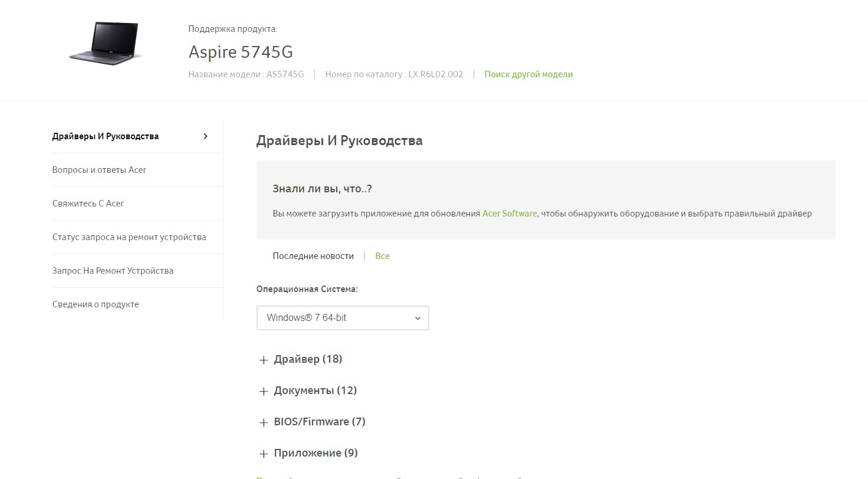Click the 'Aspire 5745G' product title

pyautogui.click(x=241, y=52)
